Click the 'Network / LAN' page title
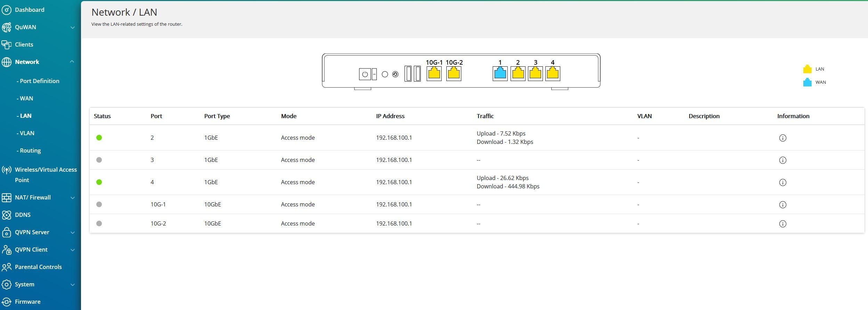Screen dimensions: 868x310 click(124, 12)
